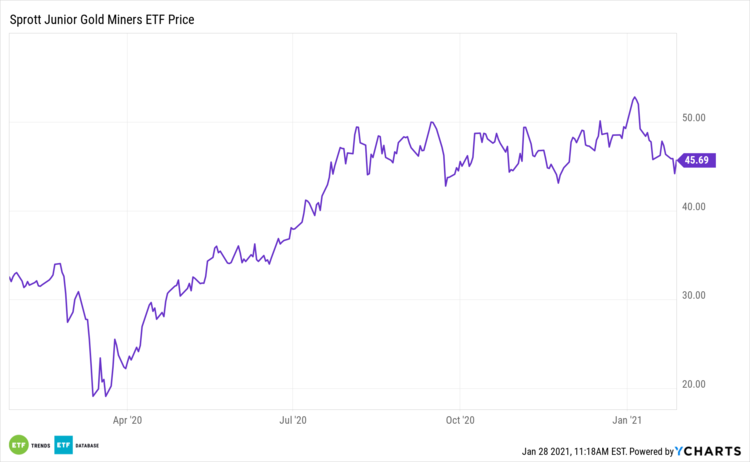750x462 pixels.
Task: Click the highest peak of the price line
Action: (x=634, y=97)
